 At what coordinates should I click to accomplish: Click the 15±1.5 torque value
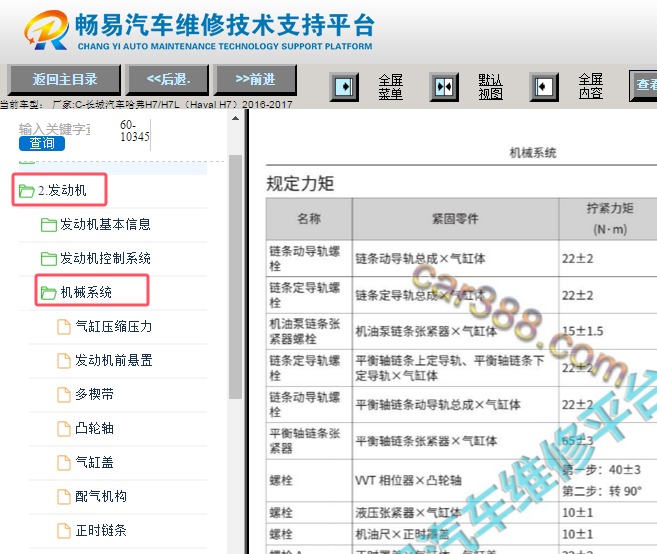582,331
